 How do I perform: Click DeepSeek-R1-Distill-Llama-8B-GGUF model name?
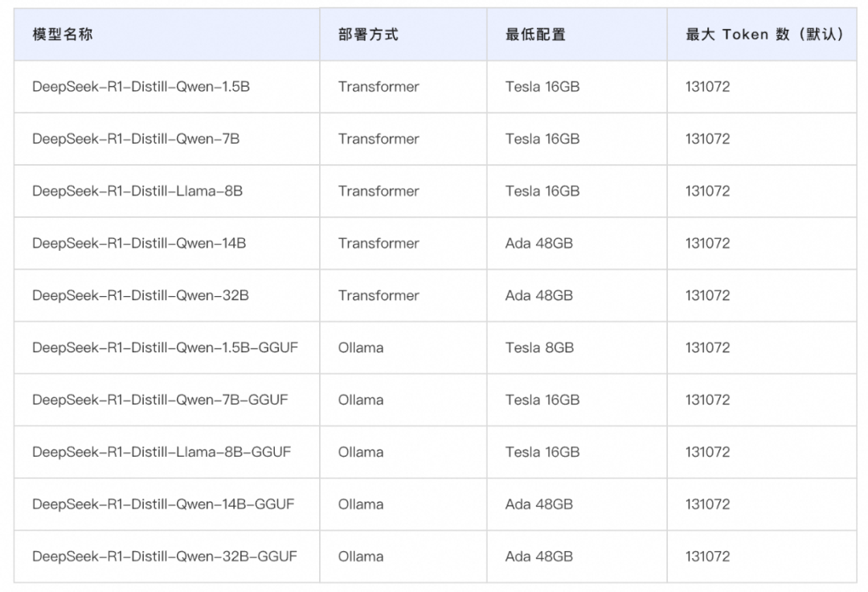pos(162,453)
